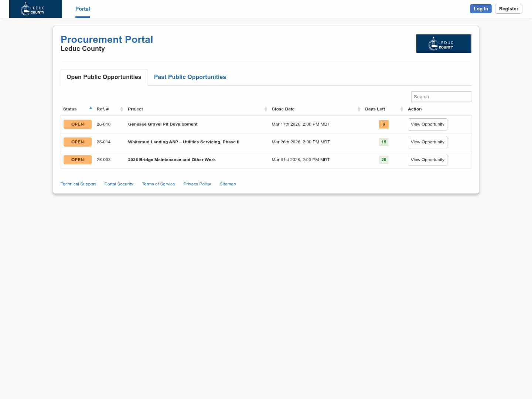Sort the Days Left column
Viewport: 532px width, 399px height.
point(402,109)
